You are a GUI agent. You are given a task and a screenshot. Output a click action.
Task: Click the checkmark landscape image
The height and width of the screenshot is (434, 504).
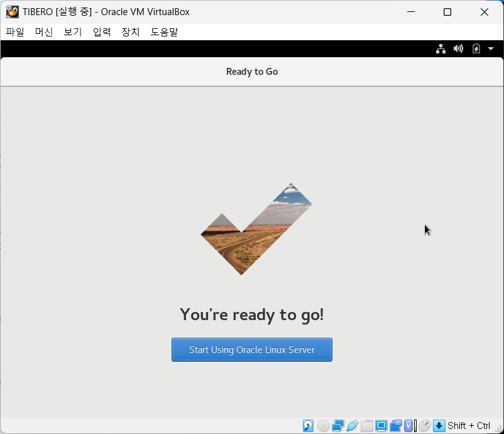click(x=256, y=229)
